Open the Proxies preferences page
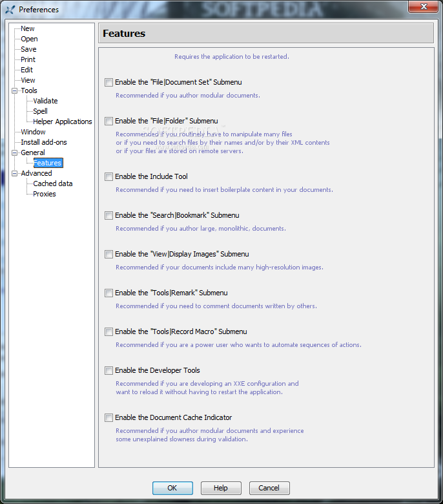This screenshot has height=504, width=443. pos(45,194)
